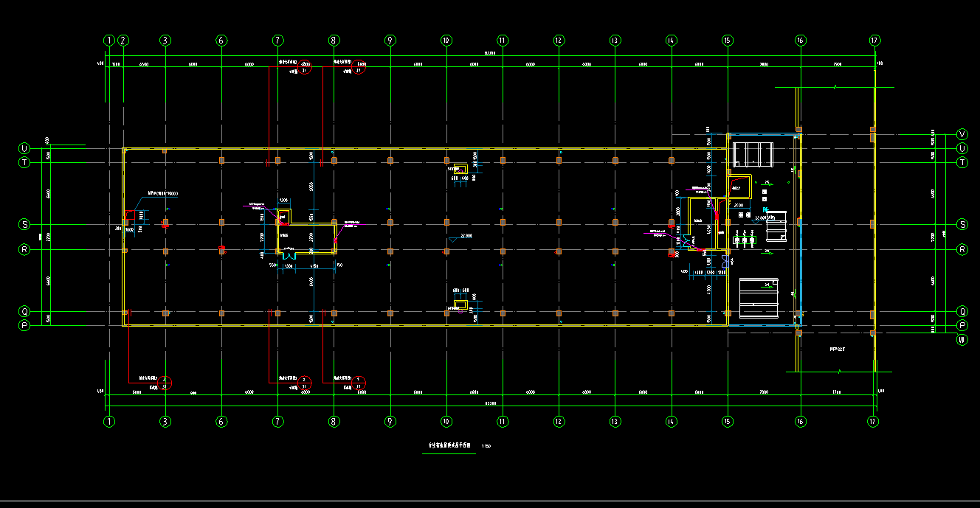Select grid bubble 14 on top axis
The image size is (980, 508).
[x=671, y=41]
